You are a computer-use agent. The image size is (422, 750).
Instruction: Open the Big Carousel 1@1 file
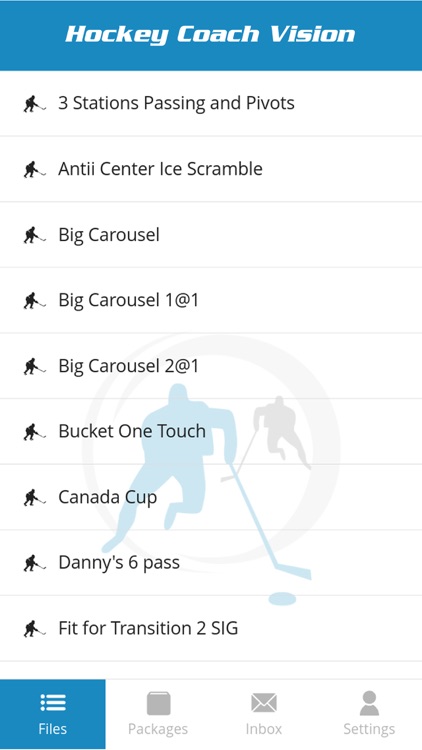(211, 300)
